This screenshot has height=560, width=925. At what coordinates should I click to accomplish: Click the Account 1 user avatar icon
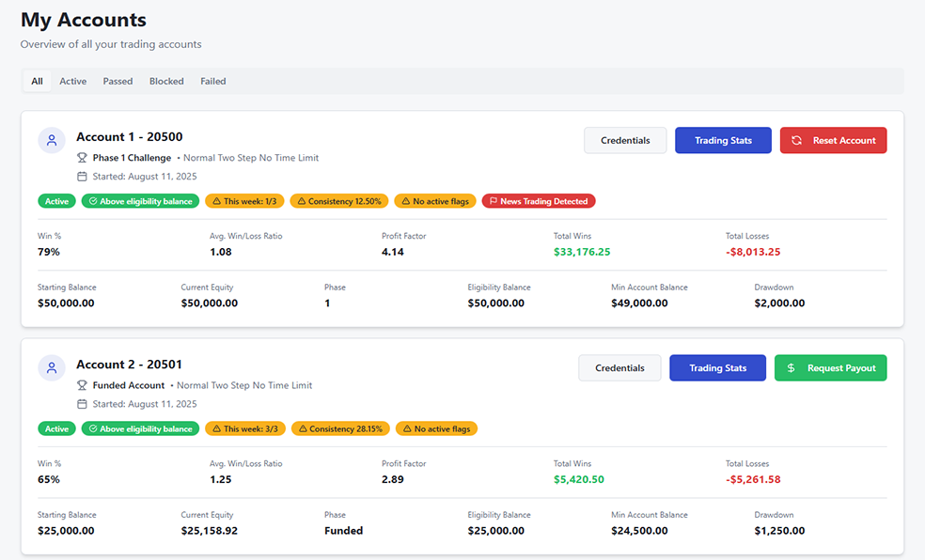pyautogui.click(x=52, y=140)
